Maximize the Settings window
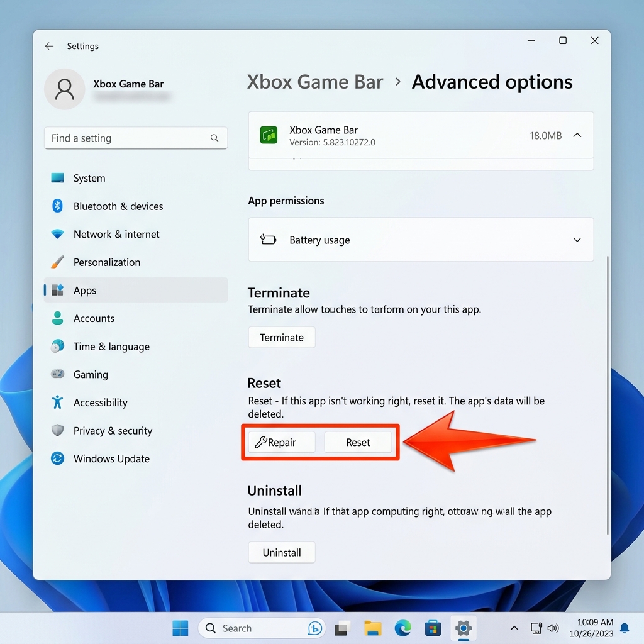 563,40
